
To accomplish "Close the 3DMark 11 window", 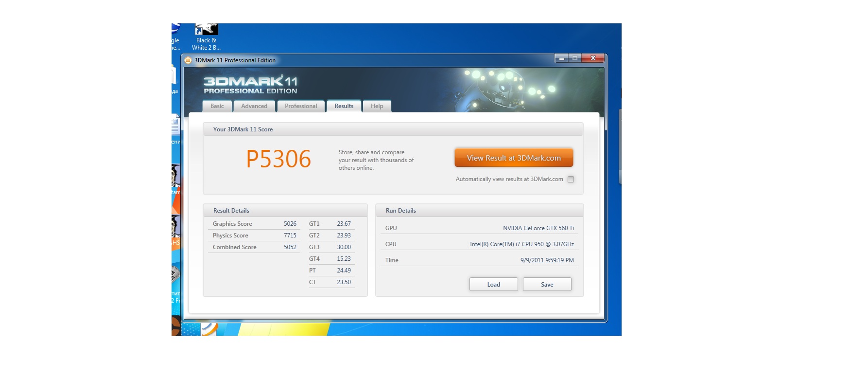I will [x=593, y=58].
